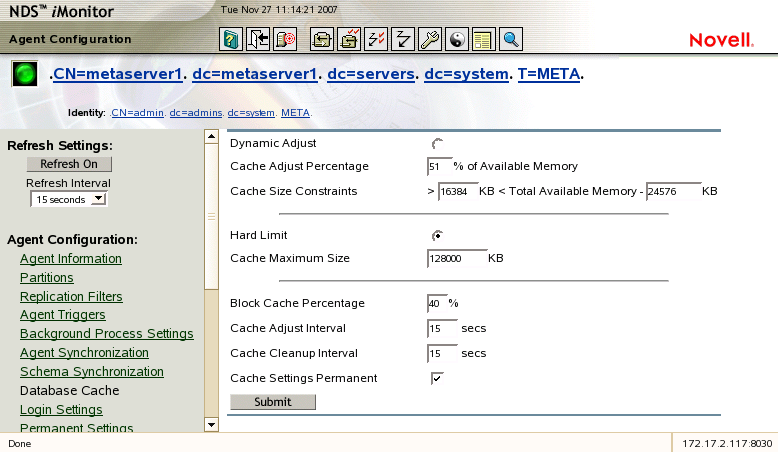The width and height of the screenshot is (778, 452).
Task: Toggle Cache Settings Permanent checkbox
Action: coord(437,379)
